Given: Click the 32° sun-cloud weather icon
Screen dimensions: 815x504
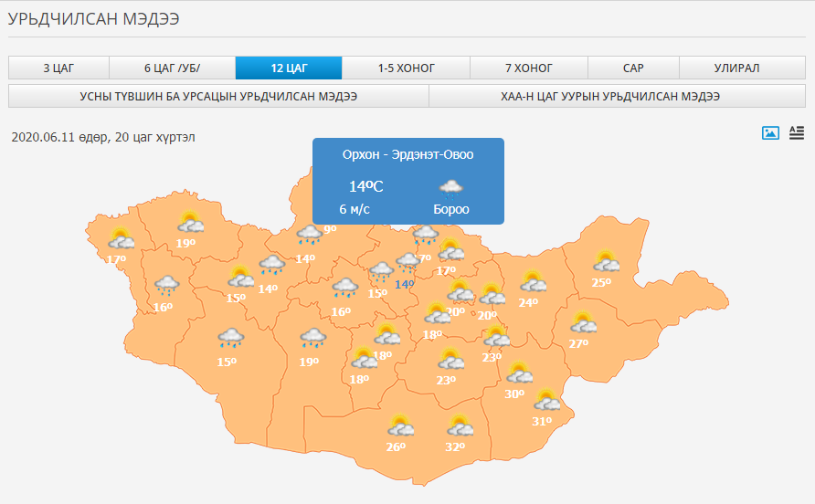Looking at the screenshot, I should (460, 425).
